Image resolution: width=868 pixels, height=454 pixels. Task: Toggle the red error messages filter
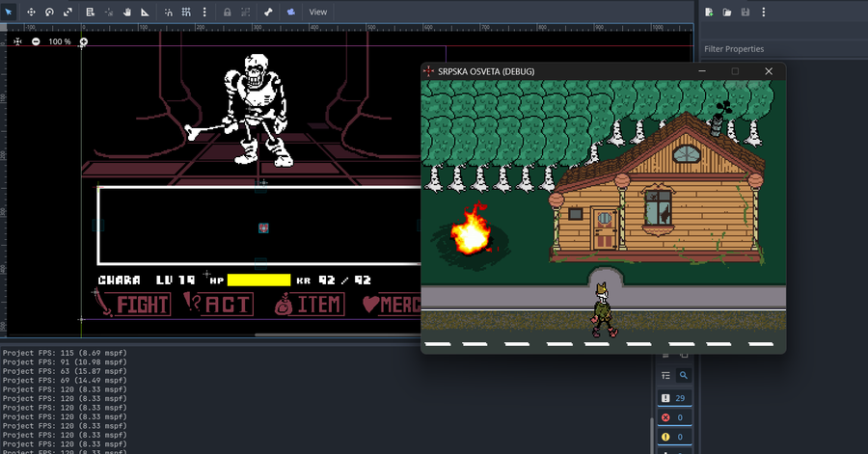674,417
